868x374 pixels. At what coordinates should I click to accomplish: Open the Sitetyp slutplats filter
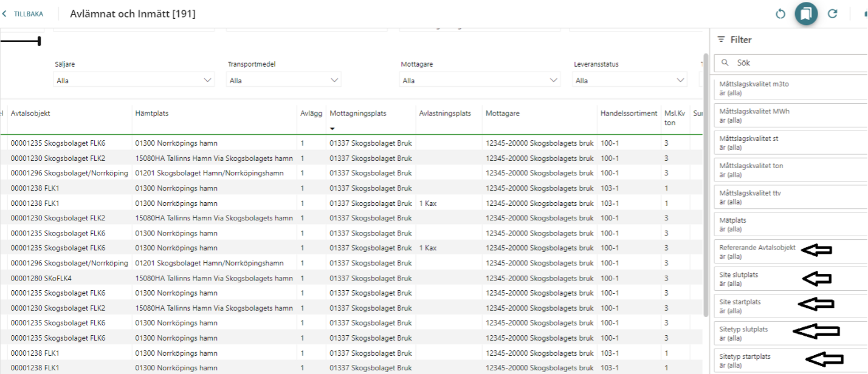[x=791, y=333]
